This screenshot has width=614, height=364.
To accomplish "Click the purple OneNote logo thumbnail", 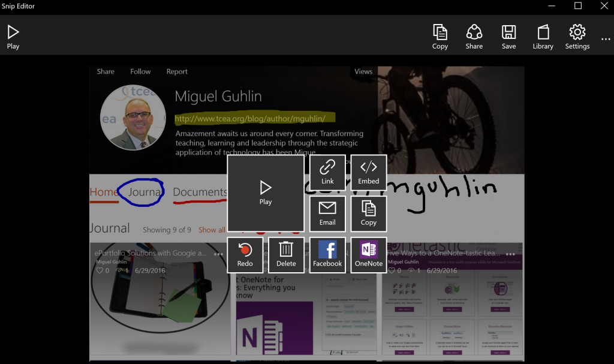I will point(275,327).
